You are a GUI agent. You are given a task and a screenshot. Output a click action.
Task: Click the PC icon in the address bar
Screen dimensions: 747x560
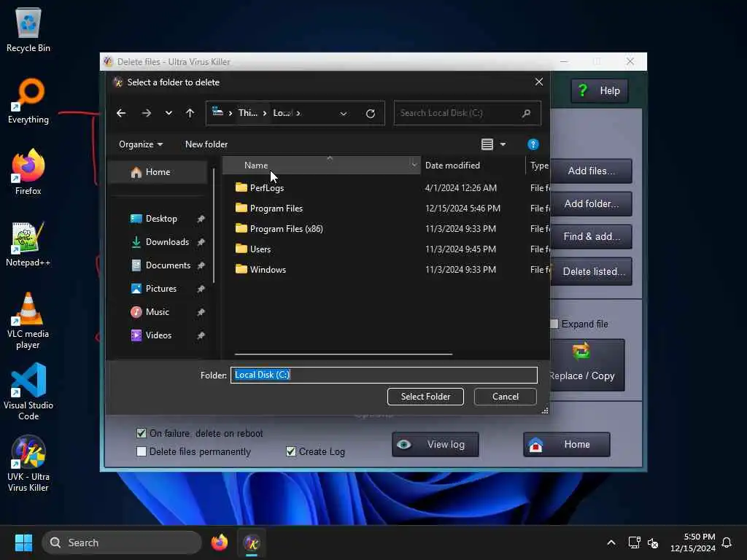coord(217,112)
